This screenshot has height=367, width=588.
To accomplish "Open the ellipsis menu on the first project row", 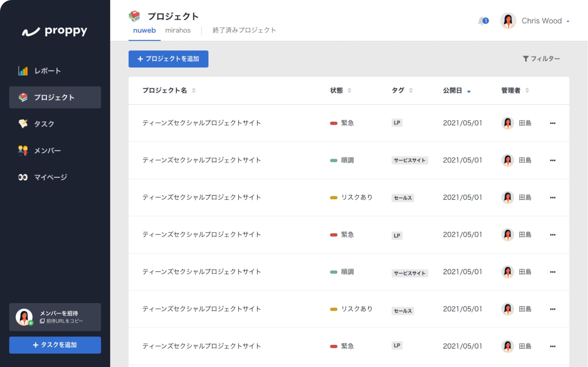I will (553, 123).
